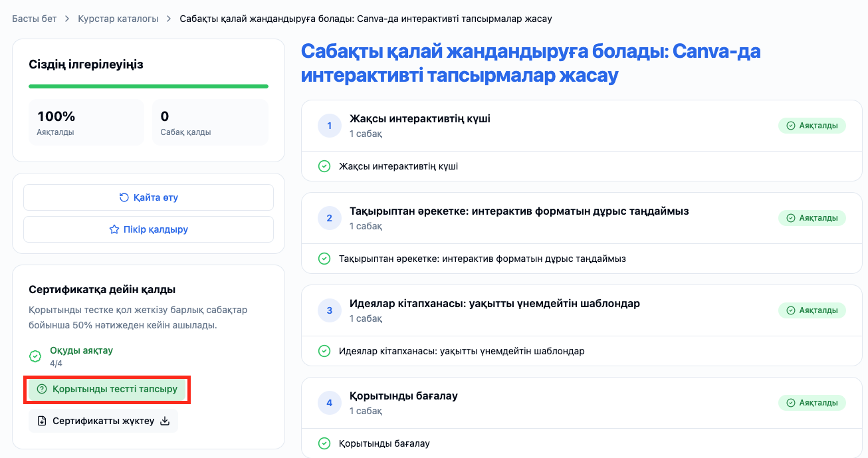Screen dimensions: 868x458
Task: Click Аяқталды badge of module 3
Action: (812, 310)
